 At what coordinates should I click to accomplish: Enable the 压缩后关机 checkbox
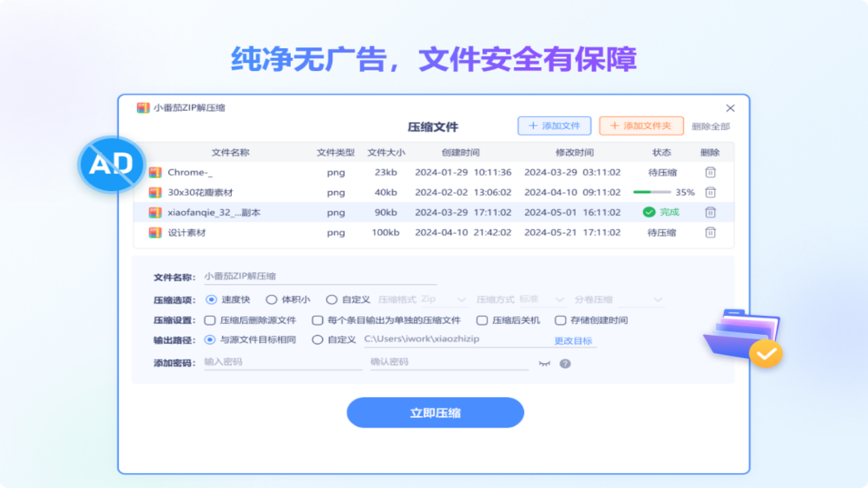click(x=481, y=320)
